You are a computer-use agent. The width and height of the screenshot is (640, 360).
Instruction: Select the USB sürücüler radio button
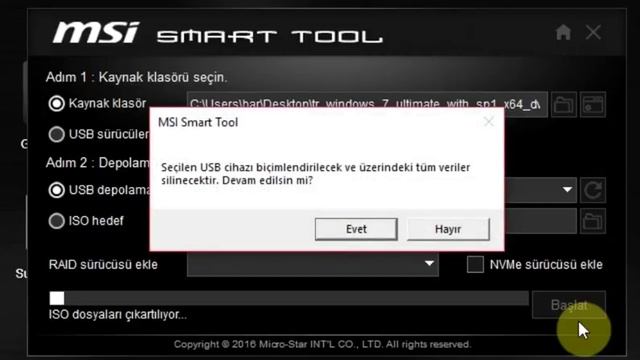[56, 134]
